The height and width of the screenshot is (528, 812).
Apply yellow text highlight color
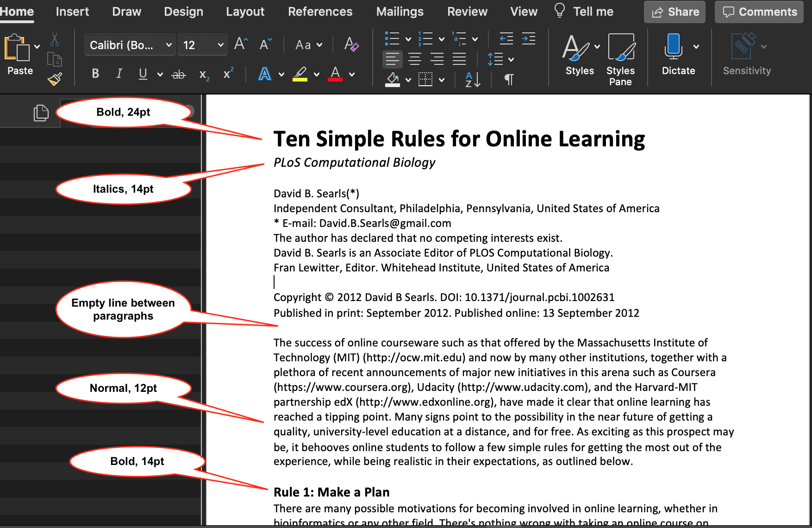click(x=300, y=74)
